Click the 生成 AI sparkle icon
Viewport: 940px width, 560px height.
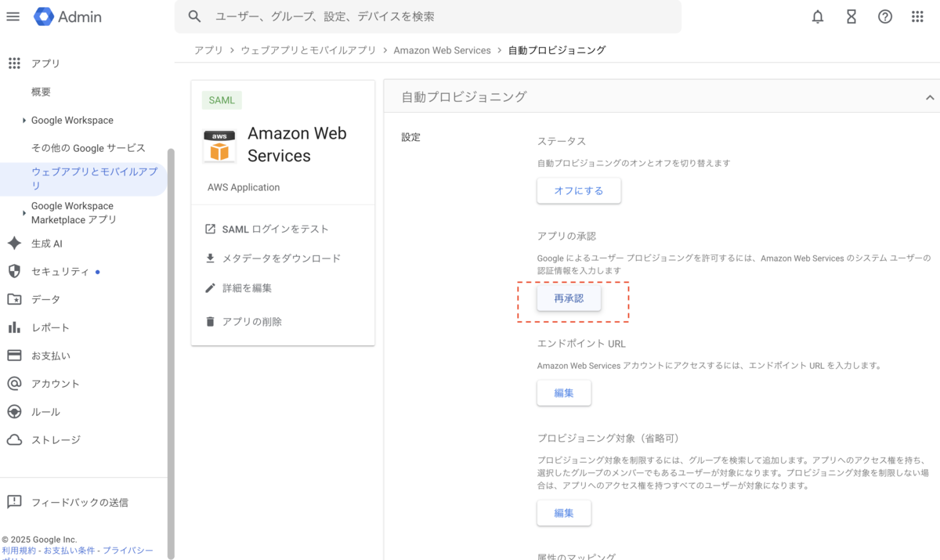[14, 244]
